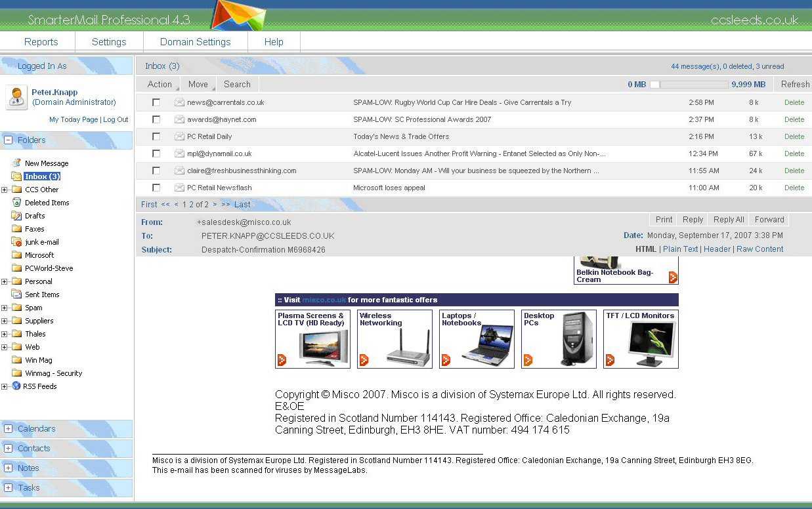Click the Sent Items folder icon
Viewport: 812px width, 509px height.
16,294
